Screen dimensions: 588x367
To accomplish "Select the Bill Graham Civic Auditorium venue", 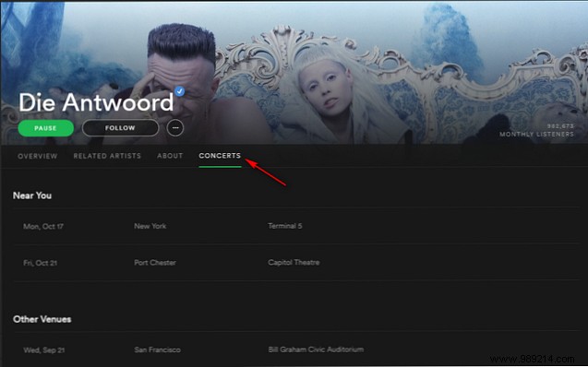I will [x=316, y=349].
